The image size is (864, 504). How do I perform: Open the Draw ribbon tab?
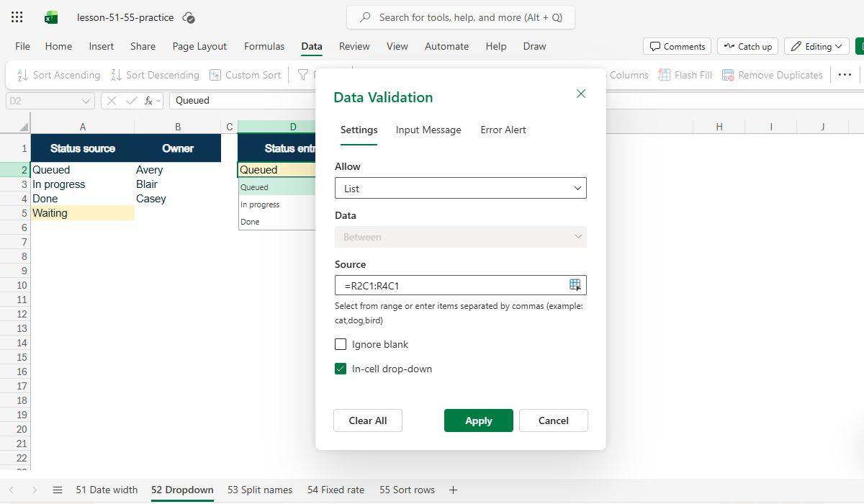534,46
